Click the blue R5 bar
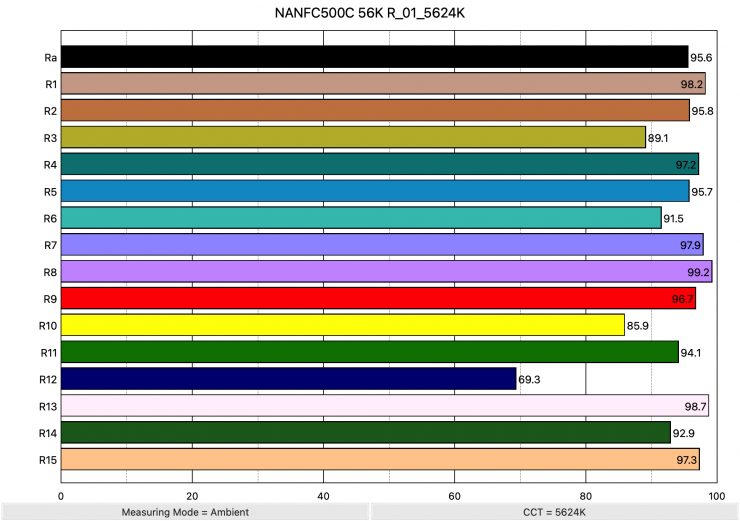 [375, 191]
